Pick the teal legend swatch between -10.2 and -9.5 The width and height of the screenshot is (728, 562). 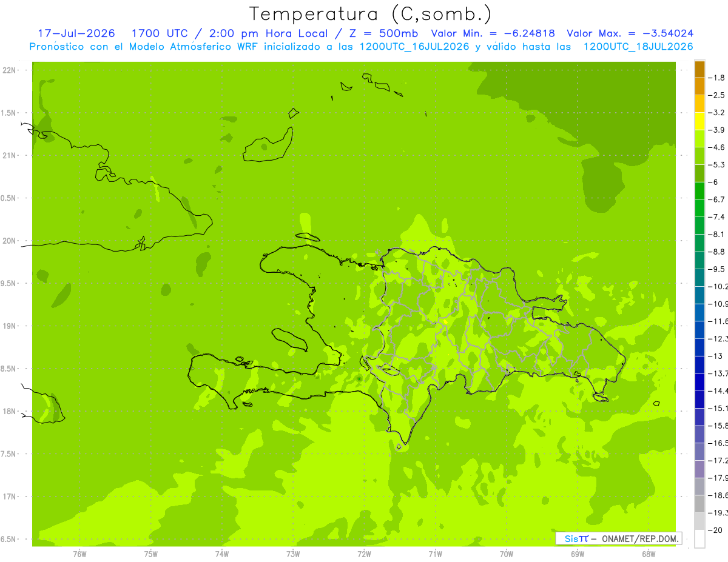699,278
